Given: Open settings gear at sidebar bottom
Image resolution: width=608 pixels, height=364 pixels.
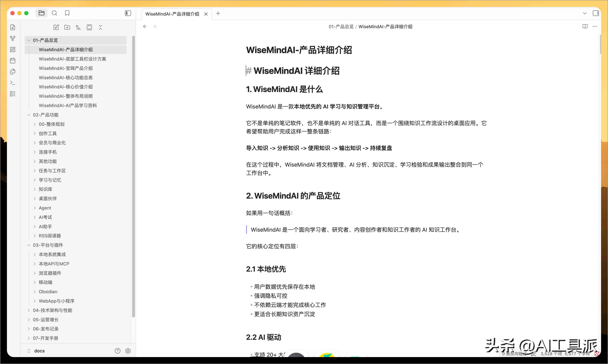Looking at the screenshot, I should (128, 351).
